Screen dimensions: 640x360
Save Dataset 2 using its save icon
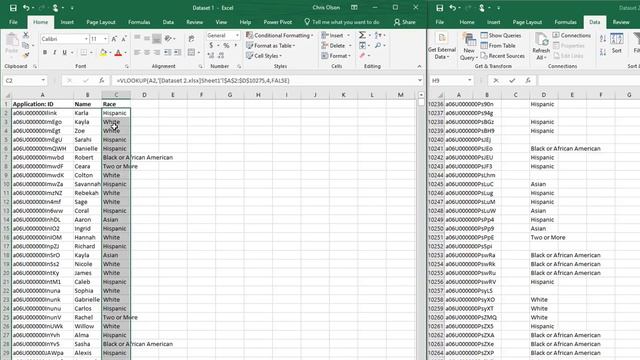(440, 8)
